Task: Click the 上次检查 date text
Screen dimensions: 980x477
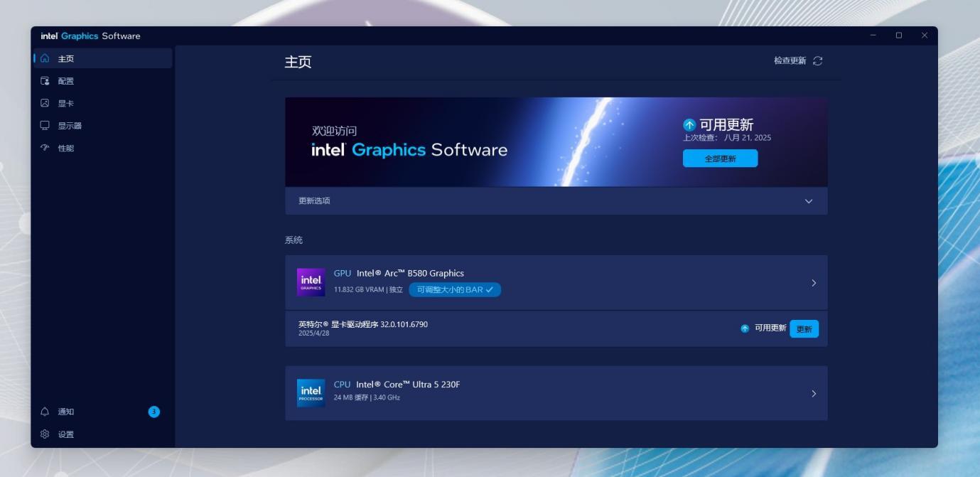Action: (x=727, y=138)
